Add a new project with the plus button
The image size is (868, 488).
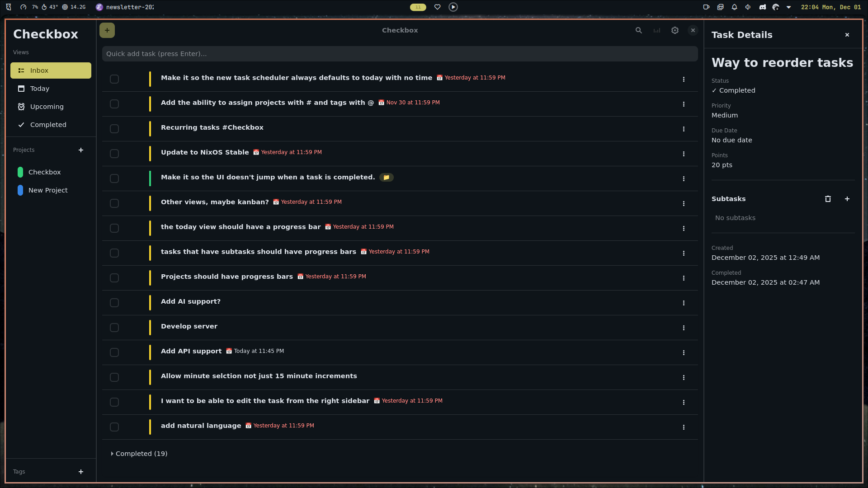81,150
